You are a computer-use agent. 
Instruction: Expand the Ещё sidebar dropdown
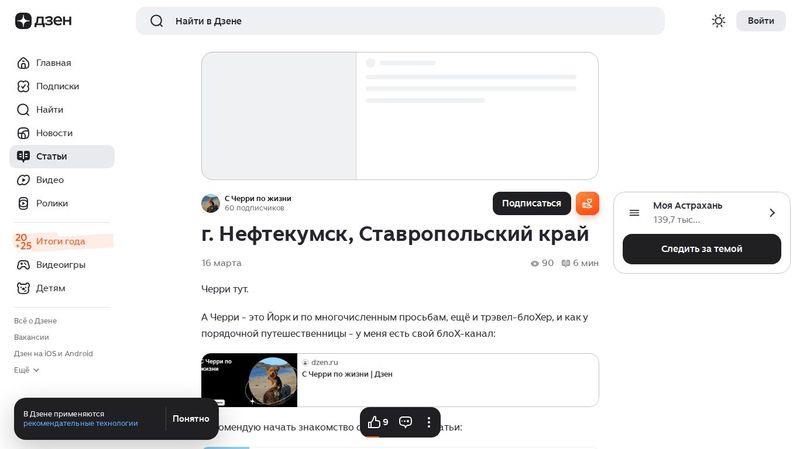click(x=27, y=370)
